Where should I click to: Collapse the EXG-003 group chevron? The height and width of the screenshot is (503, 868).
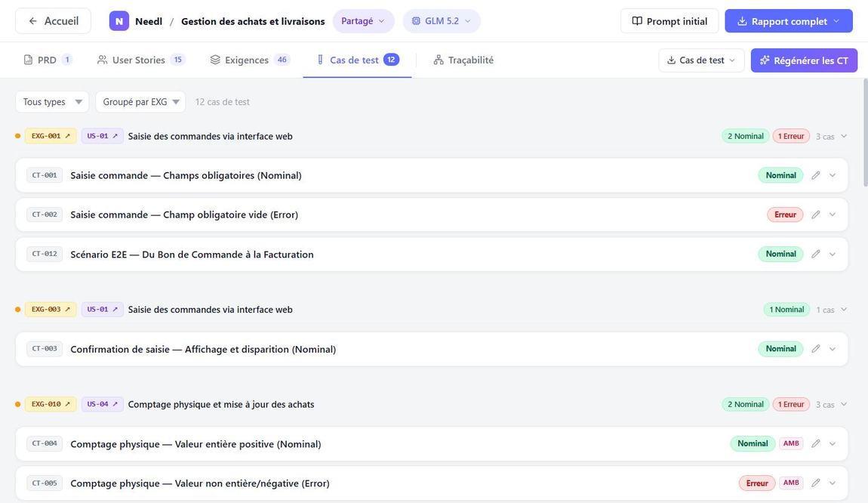pos(844,310)
